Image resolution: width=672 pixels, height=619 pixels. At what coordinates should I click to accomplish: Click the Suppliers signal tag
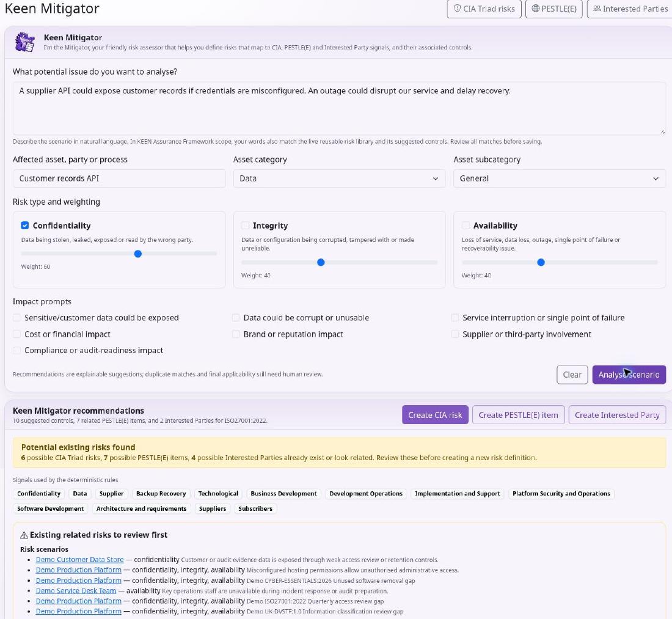(213, 508)
